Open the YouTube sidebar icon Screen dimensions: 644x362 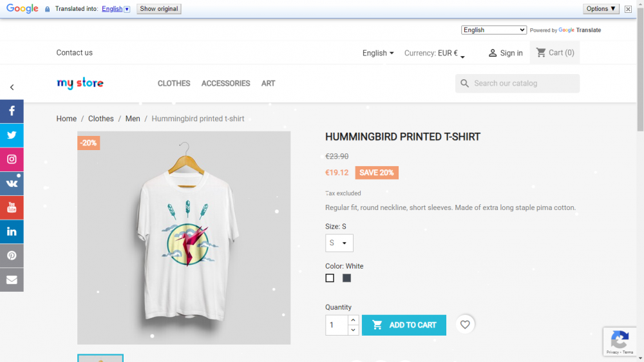click(x=12, y=207)
